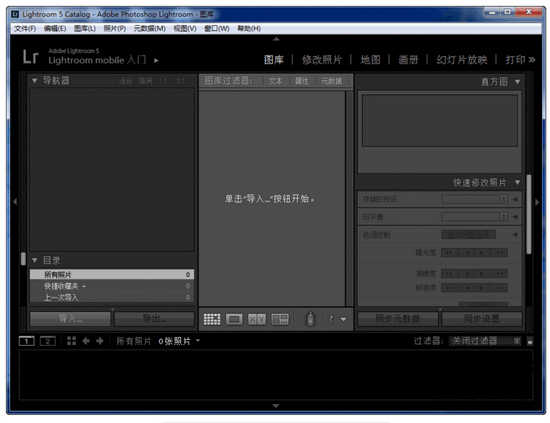
Task: Go back with filmstrip left arrow
Action: click(x=86, y=341)
